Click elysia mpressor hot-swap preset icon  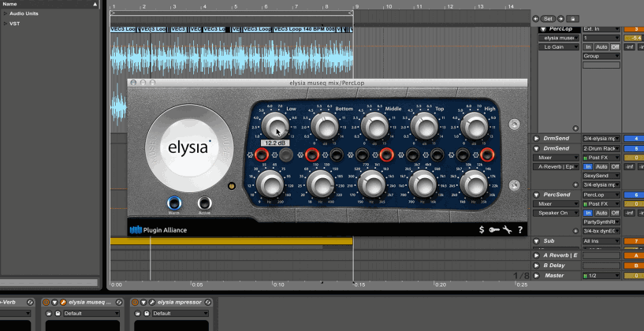[207, 303]
